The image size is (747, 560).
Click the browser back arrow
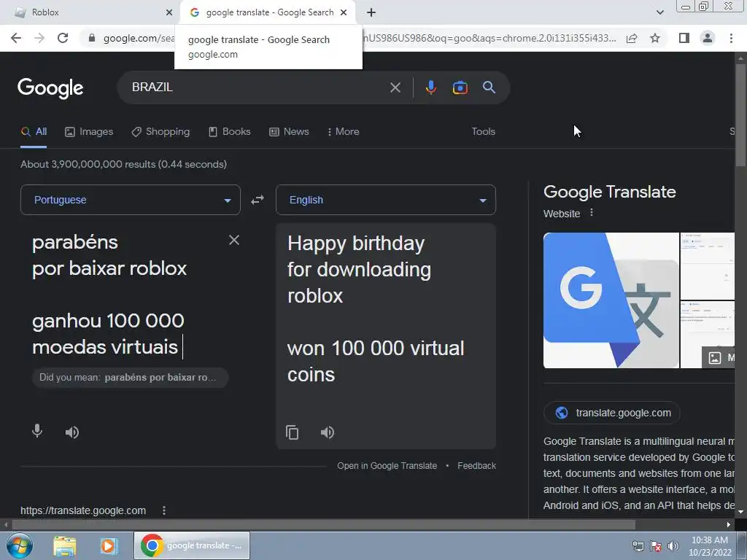pos(16,38)
